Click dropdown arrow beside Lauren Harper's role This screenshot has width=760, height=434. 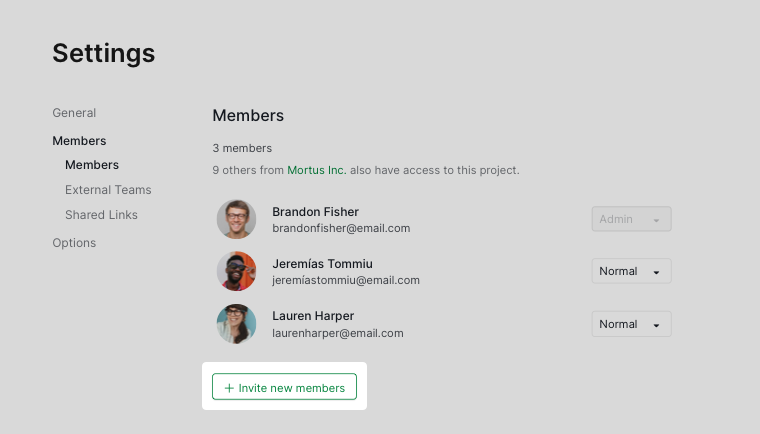656,325
